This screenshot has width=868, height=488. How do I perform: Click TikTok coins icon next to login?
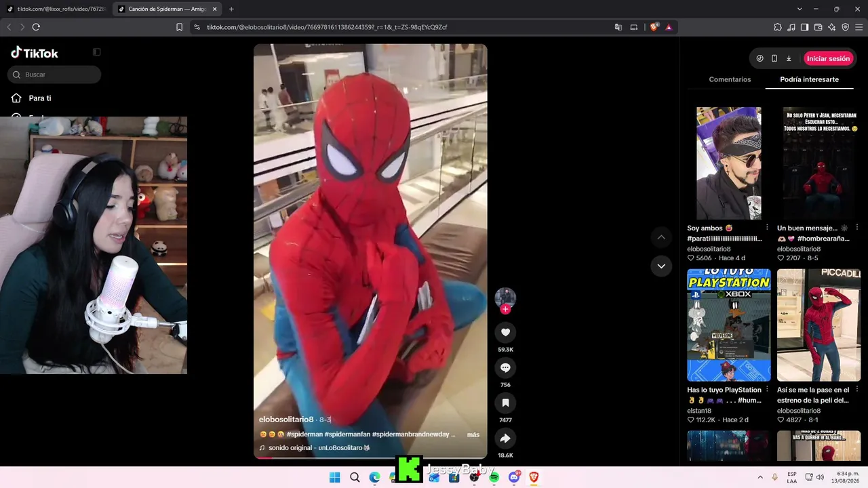click(x=760, y=58)
